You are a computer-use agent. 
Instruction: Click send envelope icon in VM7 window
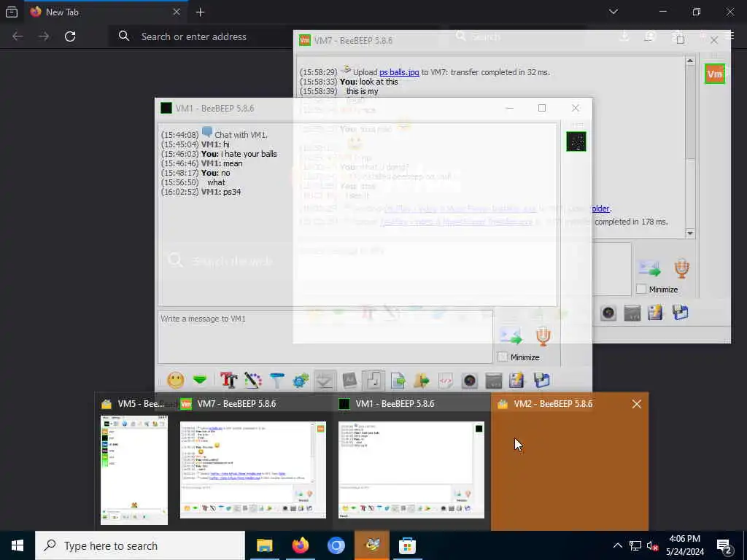point(649,268)
